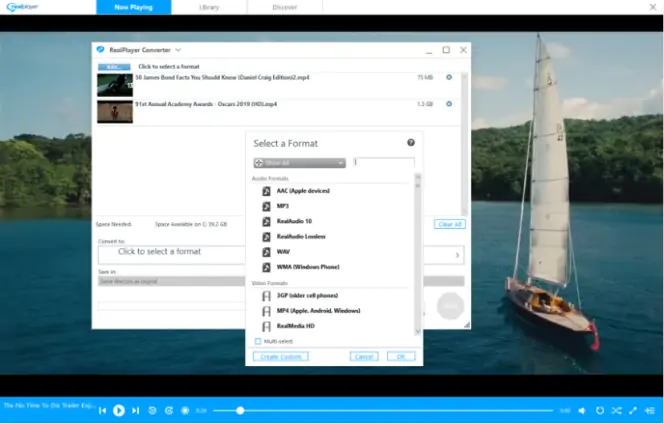The image size is (664, 424).
Task: Click the converter file list scrollbar
Action: (465, 144)
